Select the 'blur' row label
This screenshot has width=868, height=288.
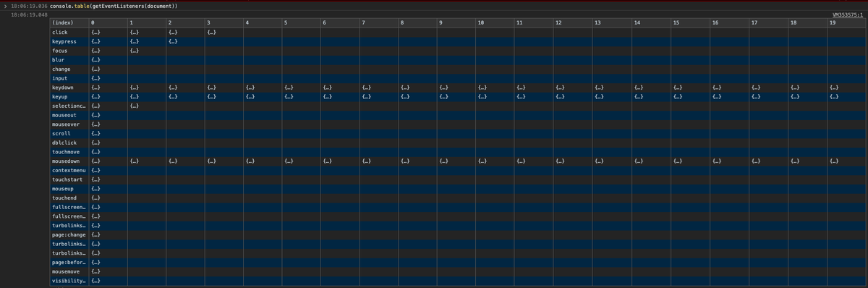tap(59, 60)
